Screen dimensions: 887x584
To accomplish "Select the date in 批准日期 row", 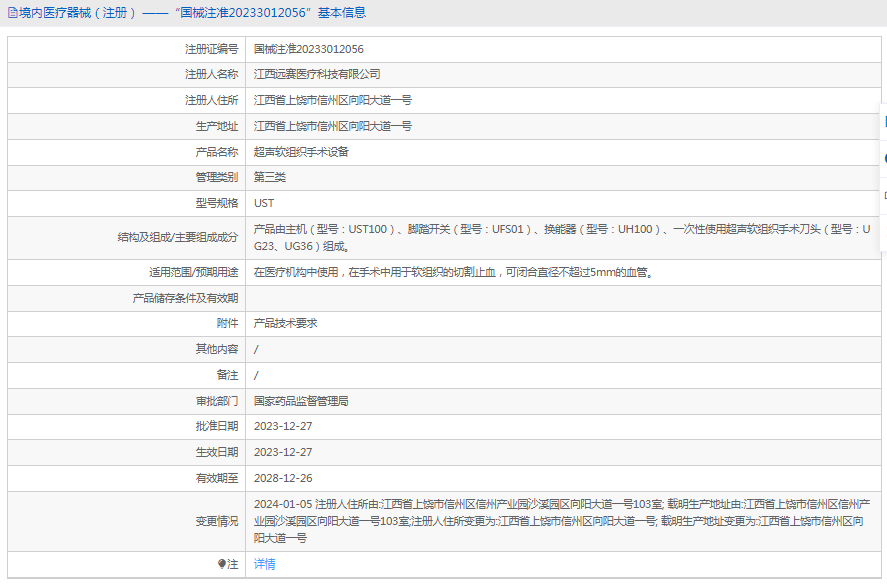I will [x=283, y=427].
